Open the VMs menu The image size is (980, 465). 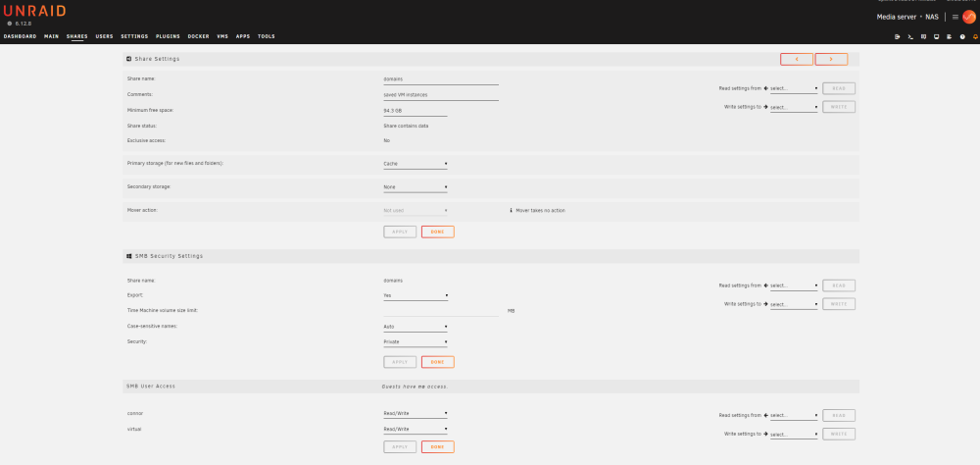click(x=222, y=37)
